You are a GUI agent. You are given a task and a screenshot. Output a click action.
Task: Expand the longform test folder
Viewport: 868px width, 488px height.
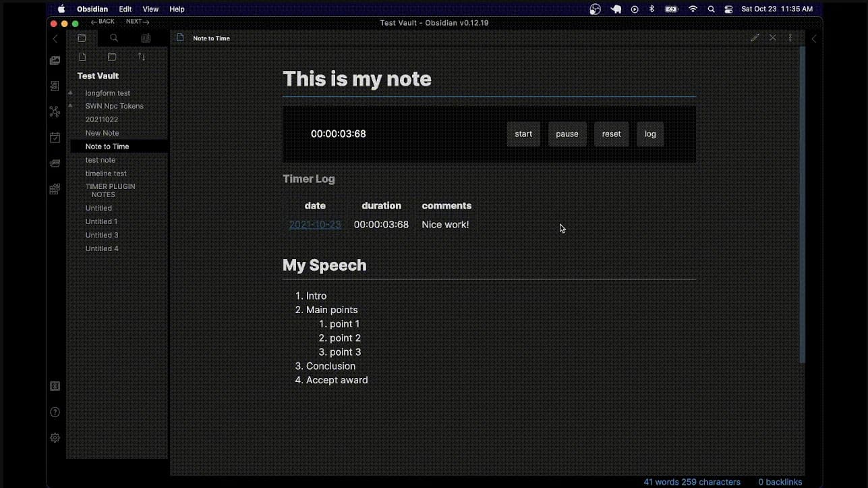[108, 93]
